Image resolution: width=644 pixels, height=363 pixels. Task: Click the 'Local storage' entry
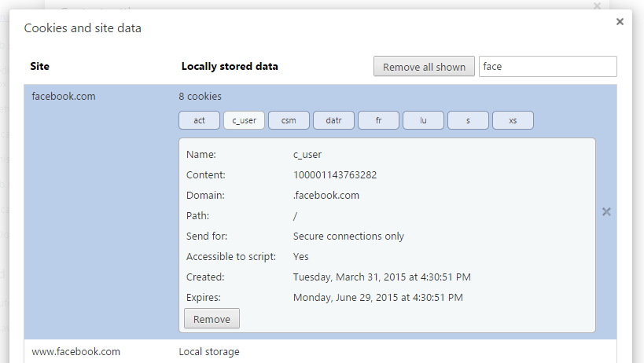209,352
